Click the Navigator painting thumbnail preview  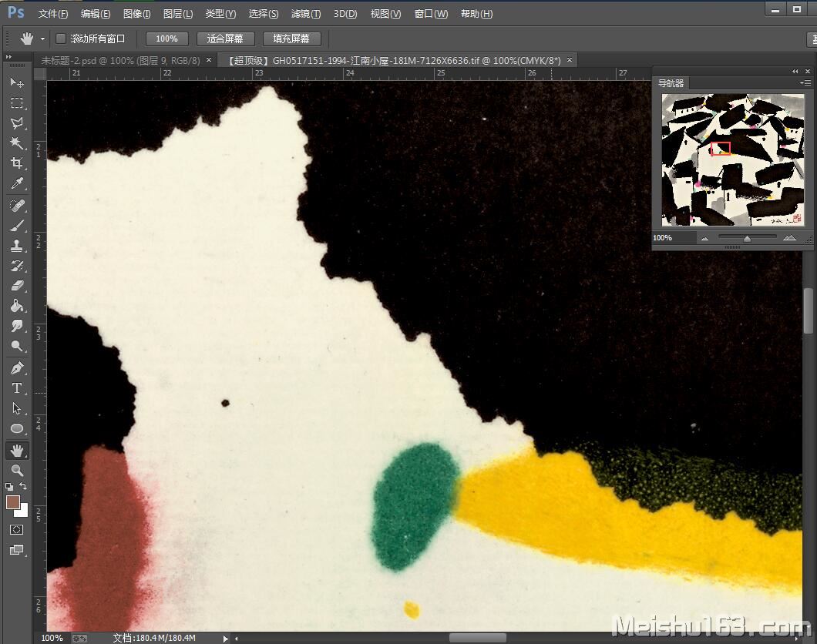(732, 159)
